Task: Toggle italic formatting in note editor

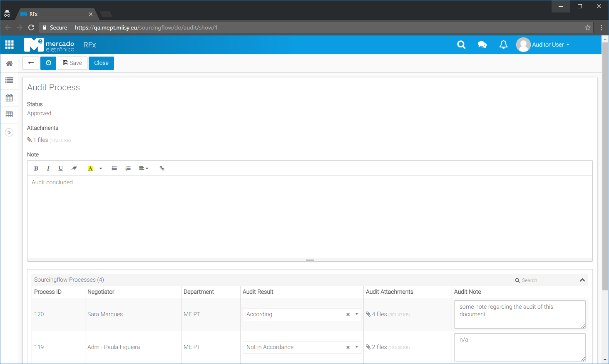Action: tap(48, 168)
